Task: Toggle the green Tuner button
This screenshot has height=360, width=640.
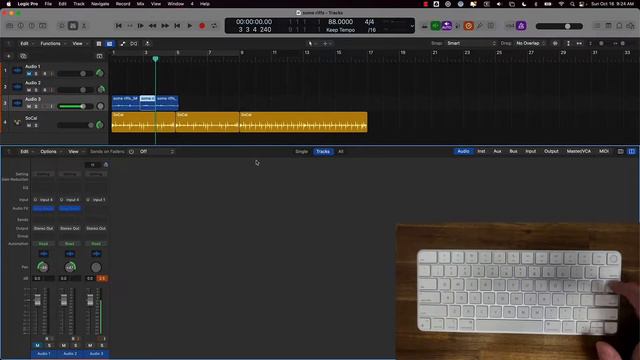Action: click(436, 26)
